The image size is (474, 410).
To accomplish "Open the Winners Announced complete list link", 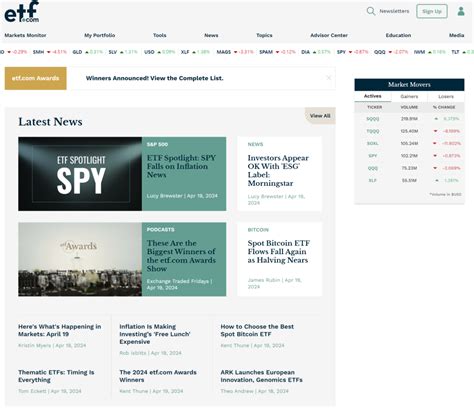I will [155, 78].
